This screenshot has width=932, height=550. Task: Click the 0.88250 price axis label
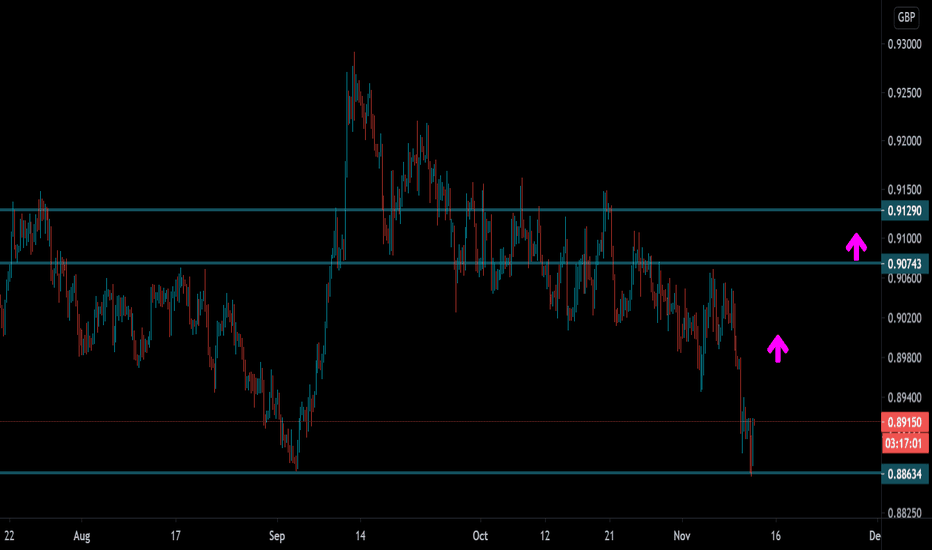click(904, 513)
